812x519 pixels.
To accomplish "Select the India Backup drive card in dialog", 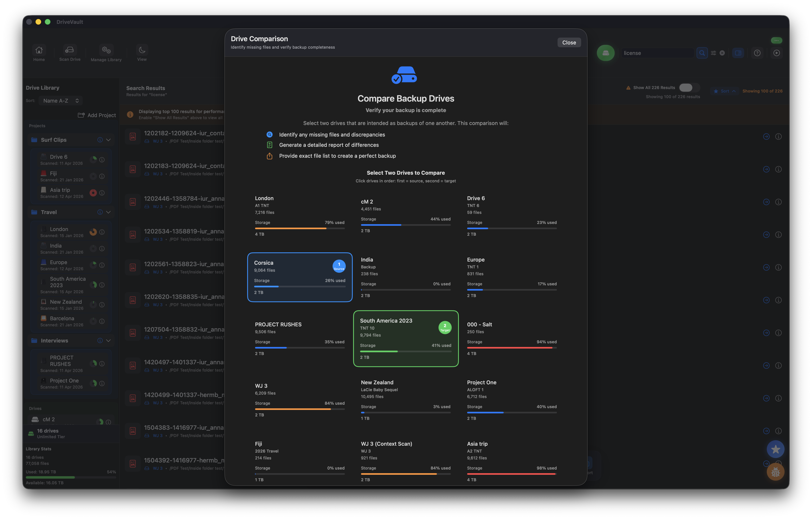I will tap(406, 277).
